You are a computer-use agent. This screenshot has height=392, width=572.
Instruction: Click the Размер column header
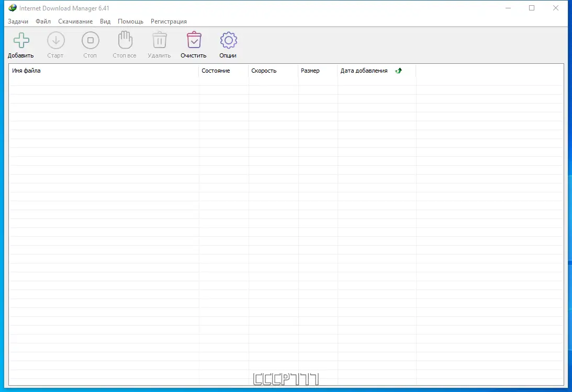point(309,71)
